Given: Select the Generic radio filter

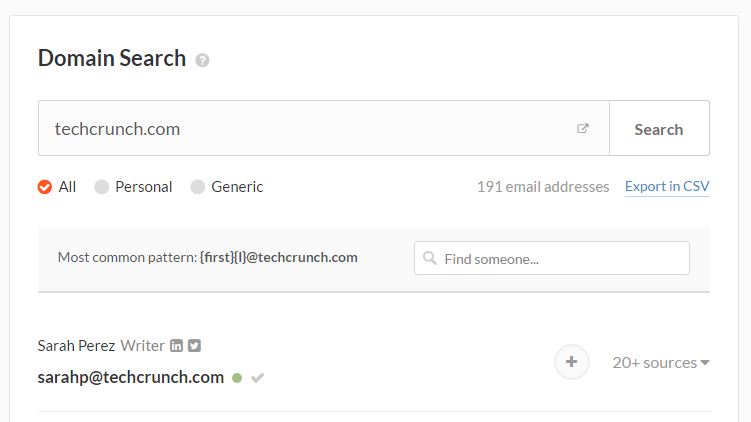Looking at the screenshot, I should tap(197, 187).
